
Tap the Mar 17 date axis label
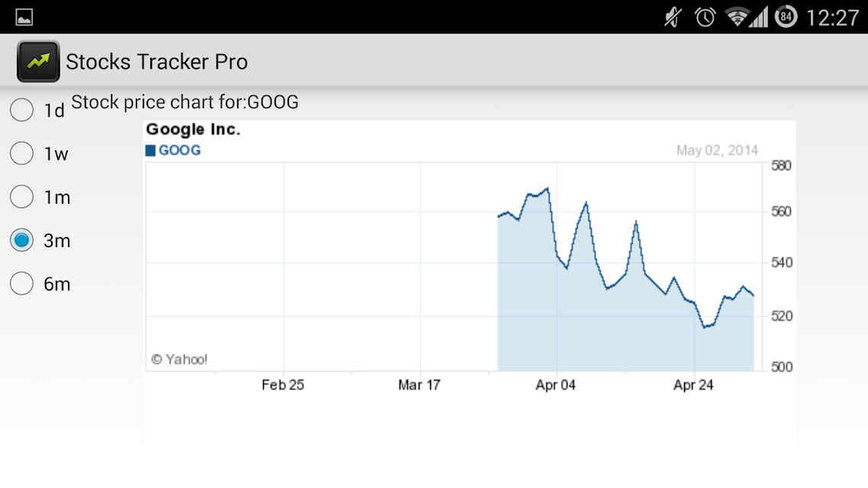(419, 385)
